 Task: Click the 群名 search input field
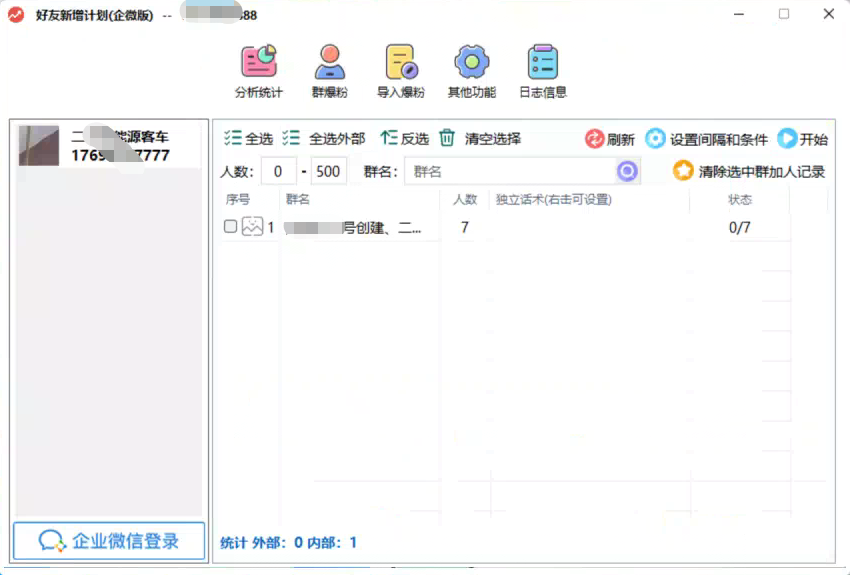(x=510, y=171)
